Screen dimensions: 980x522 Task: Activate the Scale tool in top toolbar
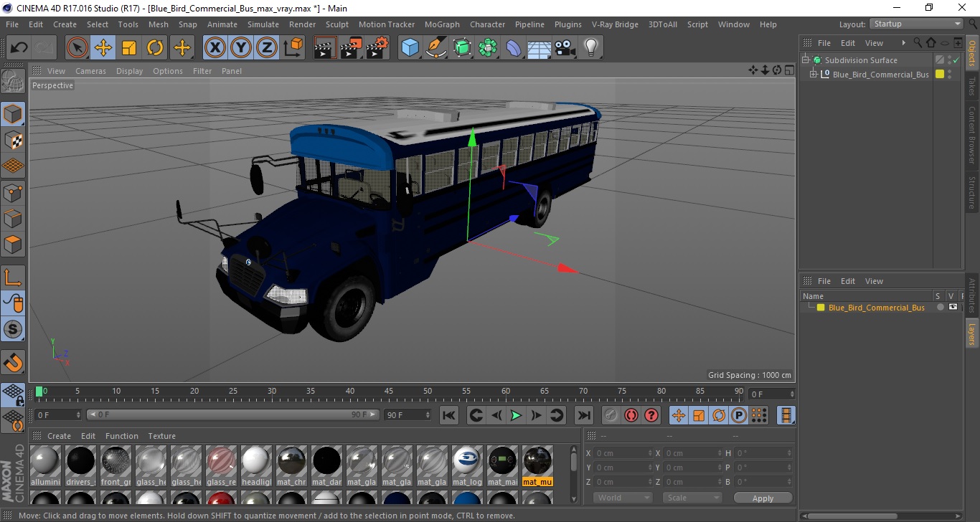click(129, 48)
